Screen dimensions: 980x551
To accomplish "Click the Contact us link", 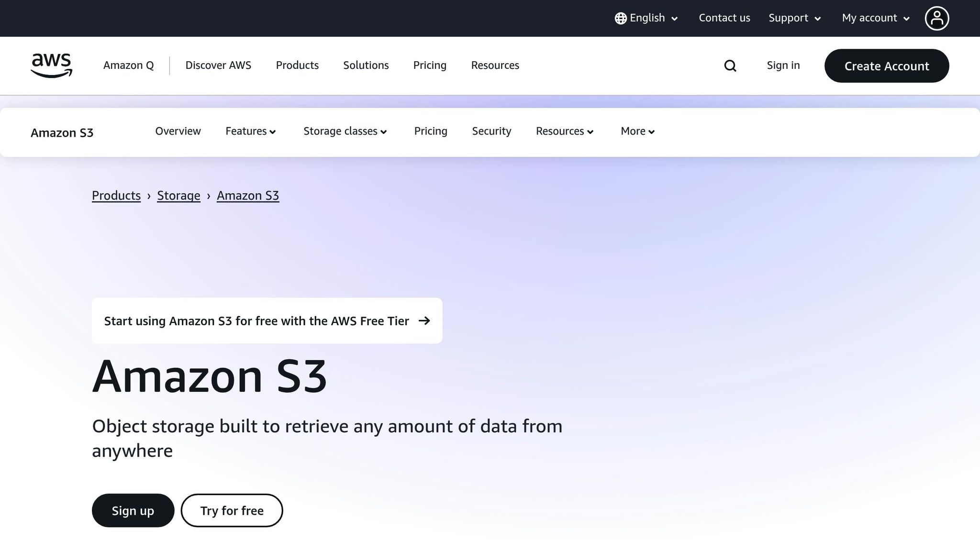I will click(x=724, y=18).
